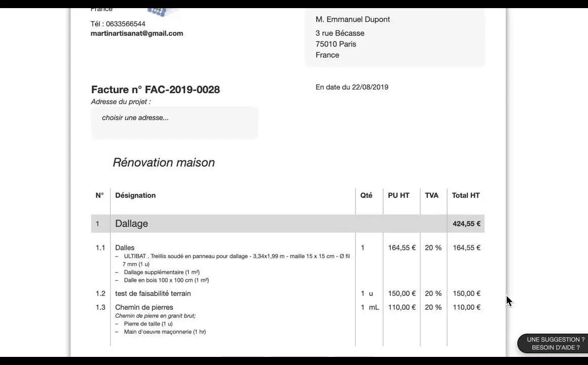Click the 'Désignation' column header

[x=135, y=196]
